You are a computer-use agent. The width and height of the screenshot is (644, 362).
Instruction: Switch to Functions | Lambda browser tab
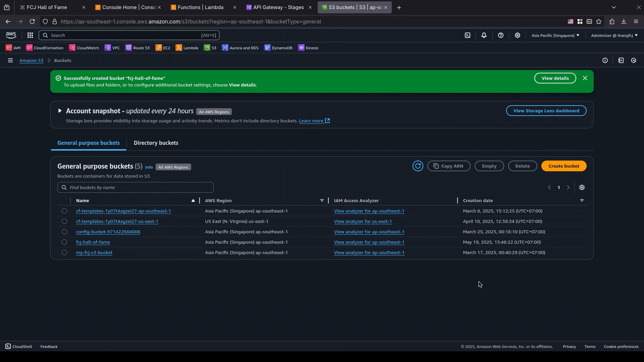click(204, 7)
